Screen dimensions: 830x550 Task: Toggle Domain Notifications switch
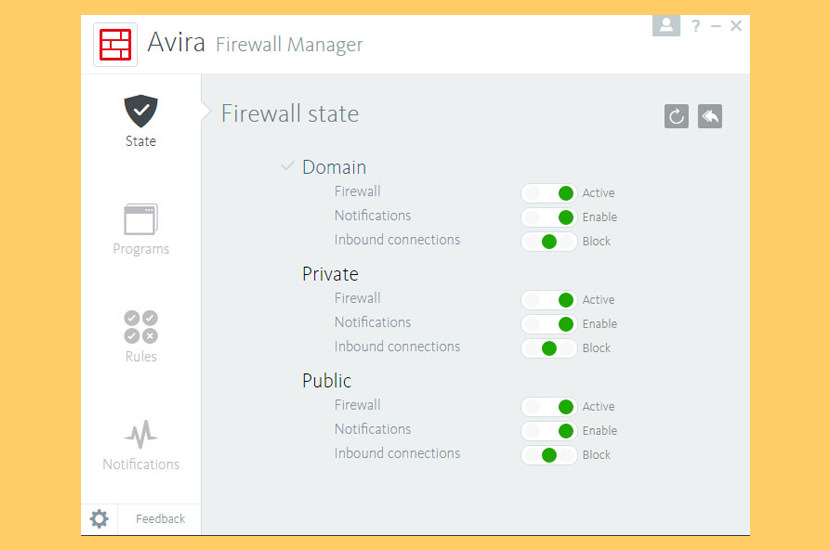[549, 217]
